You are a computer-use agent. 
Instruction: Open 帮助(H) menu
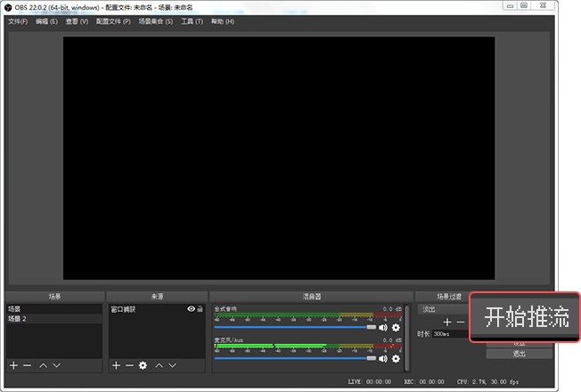coord(223,21)
